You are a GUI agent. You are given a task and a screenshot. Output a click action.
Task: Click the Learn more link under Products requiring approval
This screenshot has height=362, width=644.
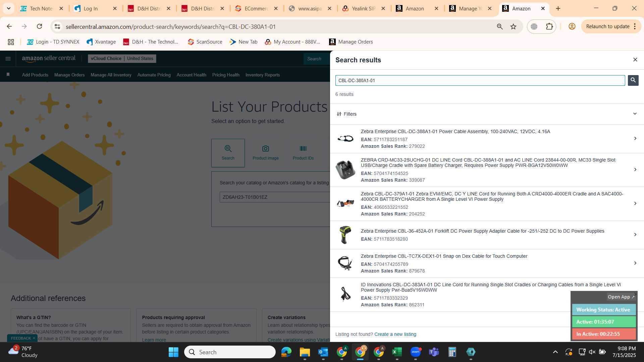154,340
